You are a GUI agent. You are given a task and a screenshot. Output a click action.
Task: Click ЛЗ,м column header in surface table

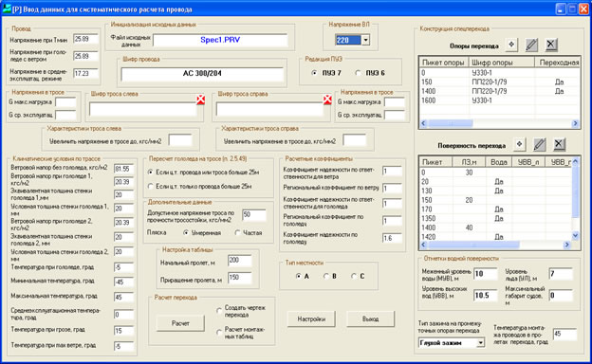469,162
